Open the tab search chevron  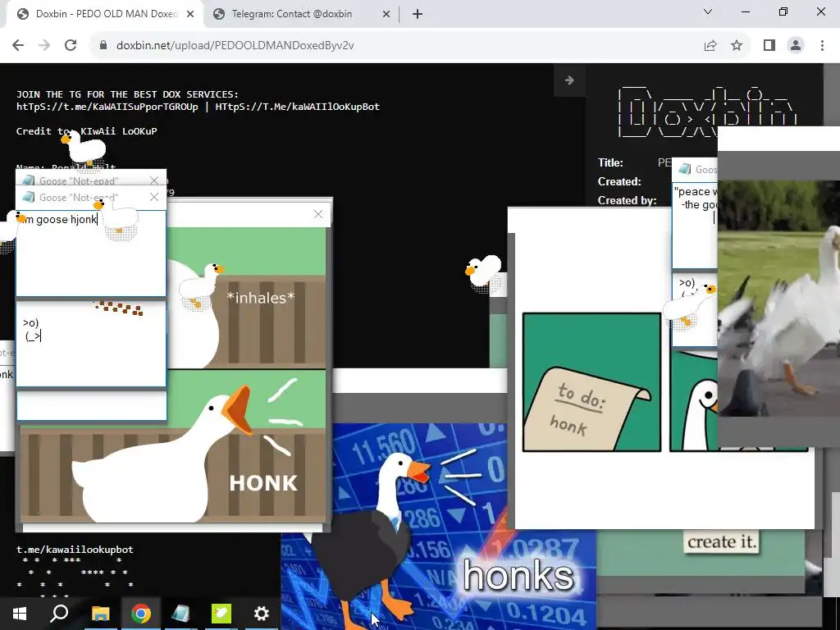pos(708,11)
